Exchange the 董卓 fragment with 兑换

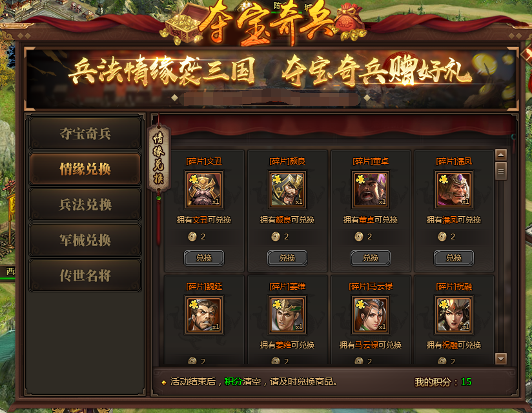371,258
